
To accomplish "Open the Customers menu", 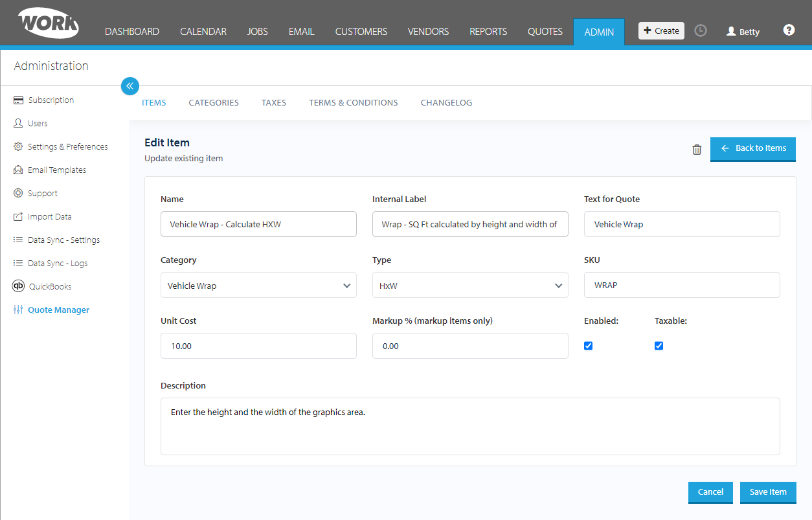I will tap(361, 31).
